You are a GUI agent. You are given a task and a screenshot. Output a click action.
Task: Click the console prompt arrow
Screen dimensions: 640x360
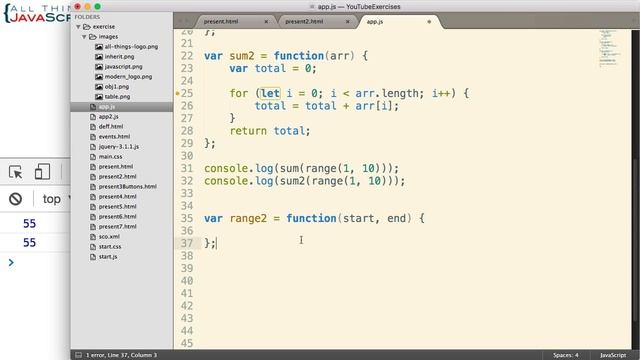pyautogui.click(x=11, y=262)
